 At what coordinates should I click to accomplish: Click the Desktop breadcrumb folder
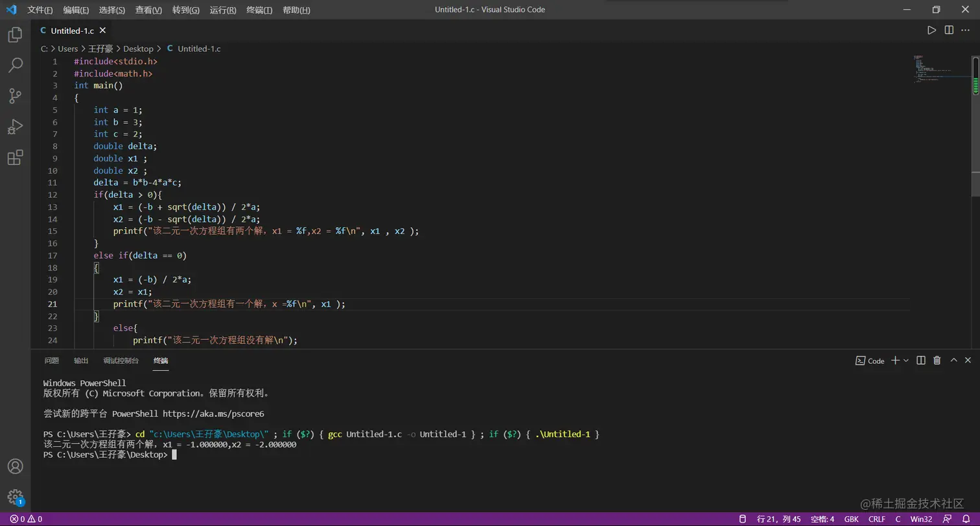(x=138, y=49)
